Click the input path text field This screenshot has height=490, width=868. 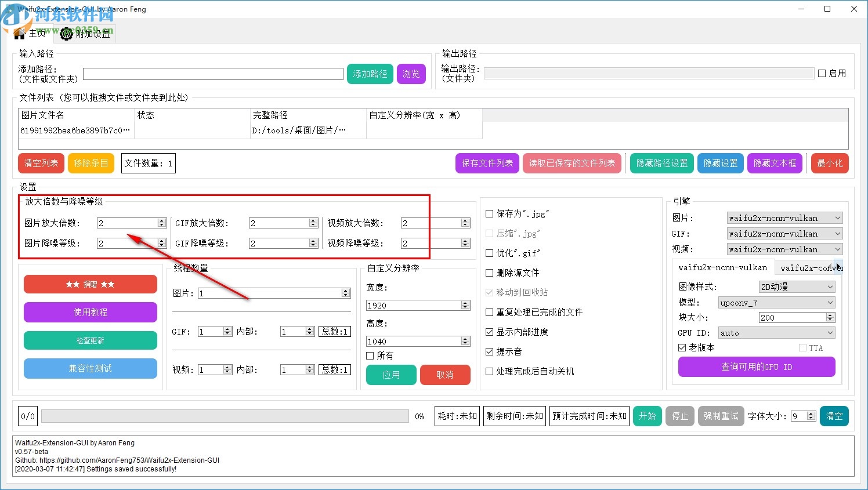click(x=212, y=74)
